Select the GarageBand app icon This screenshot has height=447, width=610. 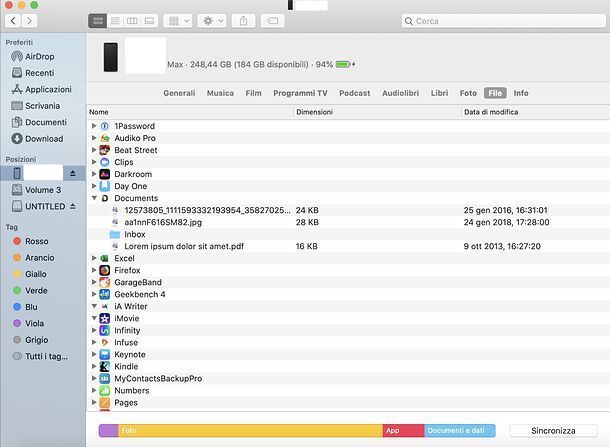[105, 282]
